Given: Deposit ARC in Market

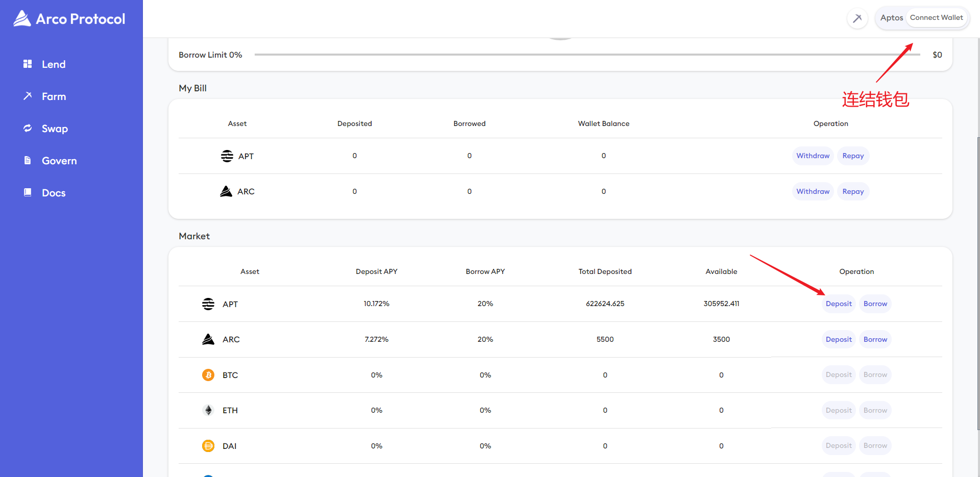Looking at the screenshot, I should (x=839, y=339).
